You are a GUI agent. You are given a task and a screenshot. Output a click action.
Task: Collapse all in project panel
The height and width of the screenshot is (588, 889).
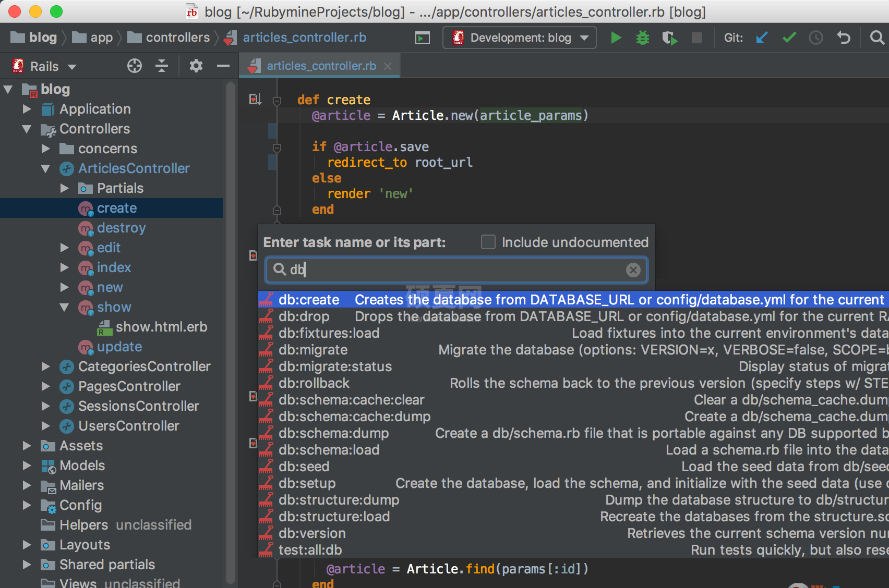click(x=162, y=66)
